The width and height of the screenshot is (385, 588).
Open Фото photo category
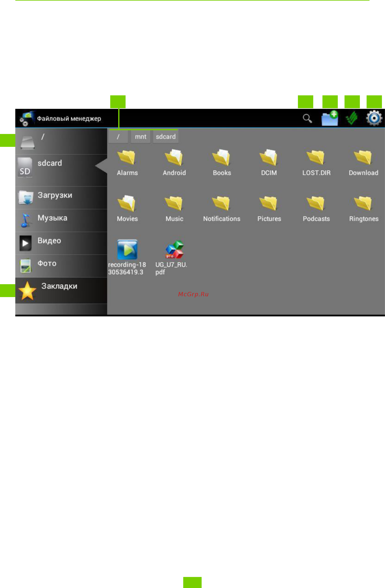[x=61, y=266]
